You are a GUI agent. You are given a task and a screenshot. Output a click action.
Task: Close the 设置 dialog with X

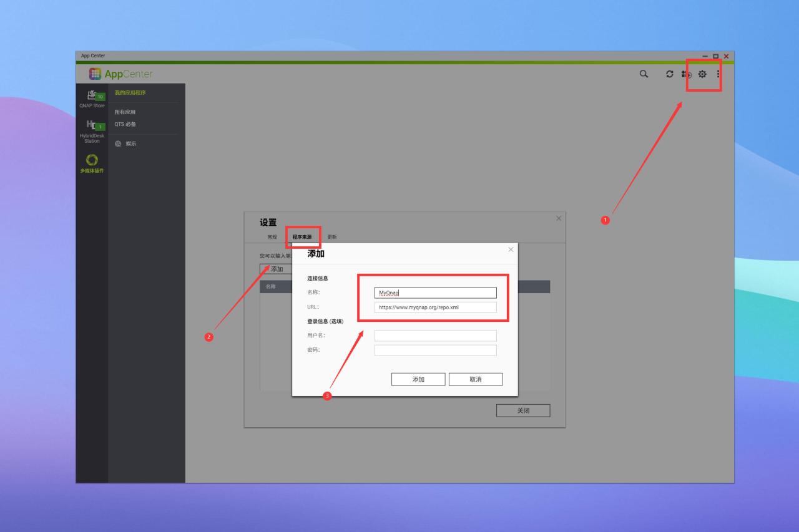[559, 218]
